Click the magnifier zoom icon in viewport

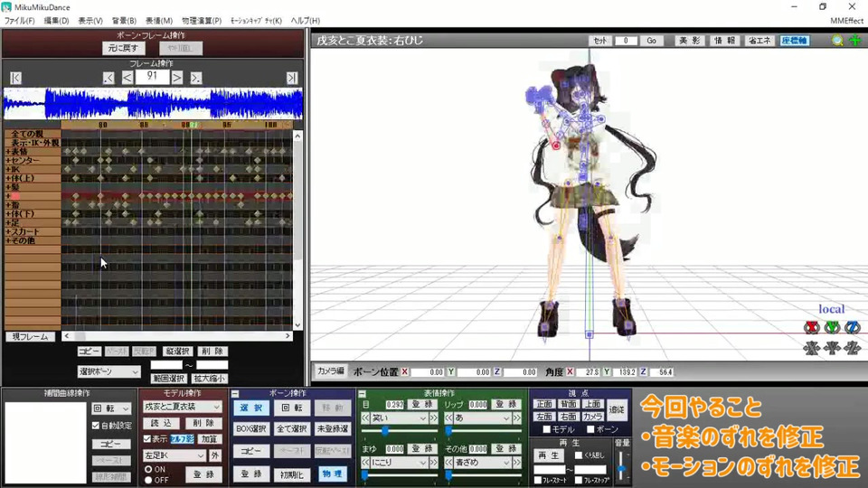point(837,41)
